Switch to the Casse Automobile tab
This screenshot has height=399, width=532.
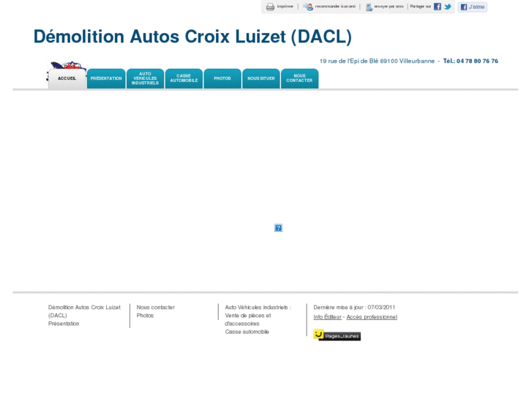point(184,78)
